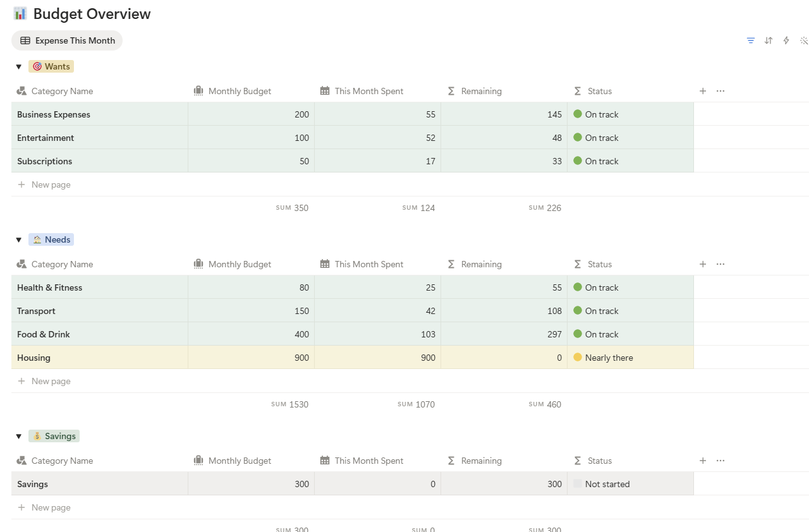The image size is (809, 532).
Task: Open the three-dot menu in Wants table header
Action: pyautogui.click(x=721, y=91)
